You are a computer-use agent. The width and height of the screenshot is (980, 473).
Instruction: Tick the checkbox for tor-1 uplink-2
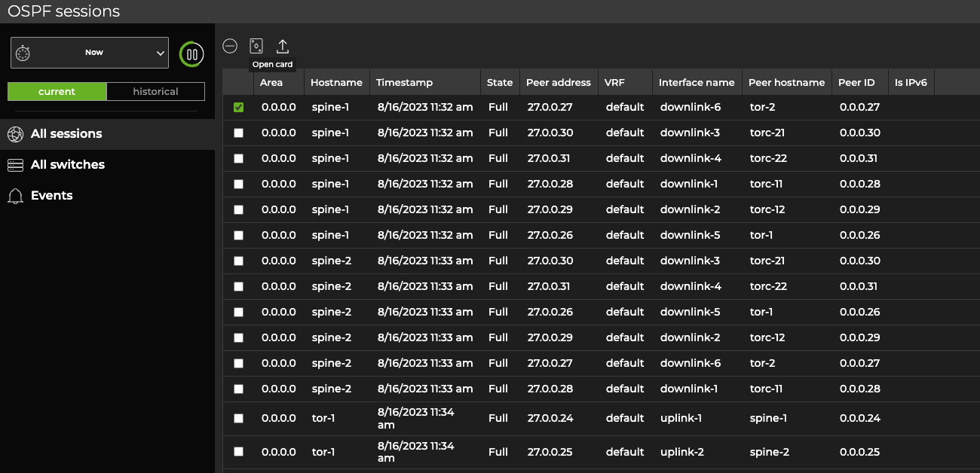tap(239, 452)
